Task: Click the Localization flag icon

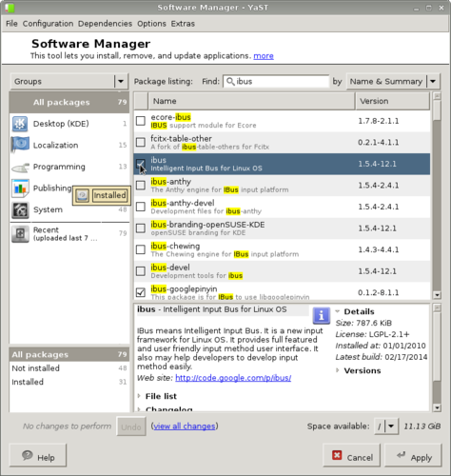Action: pos(20,145)
